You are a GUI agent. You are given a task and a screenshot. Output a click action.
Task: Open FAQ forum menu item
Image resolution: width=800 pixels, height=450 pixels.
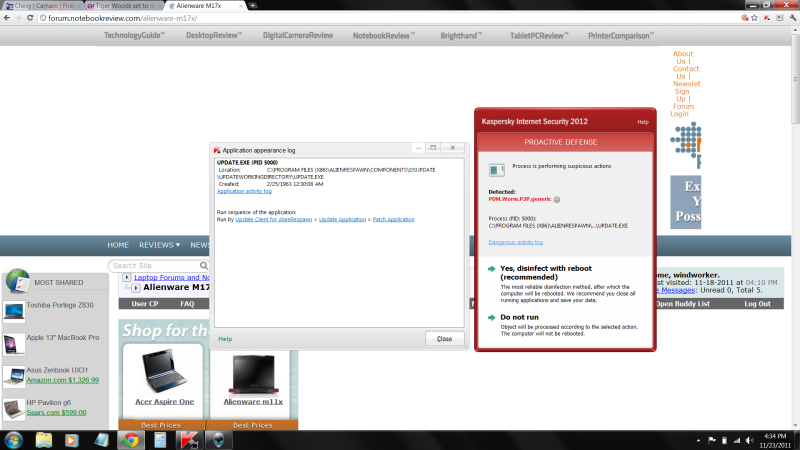[x=187, y=304]
